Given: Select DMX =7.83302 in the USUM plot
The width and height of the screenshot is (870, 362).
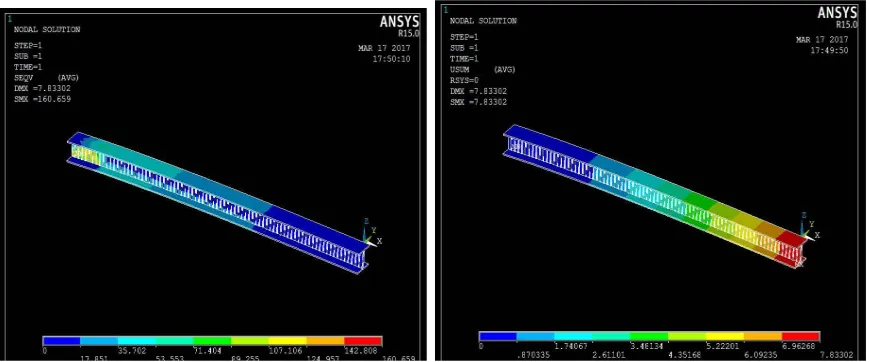Looking at the screenshot, I should [478, 92].
